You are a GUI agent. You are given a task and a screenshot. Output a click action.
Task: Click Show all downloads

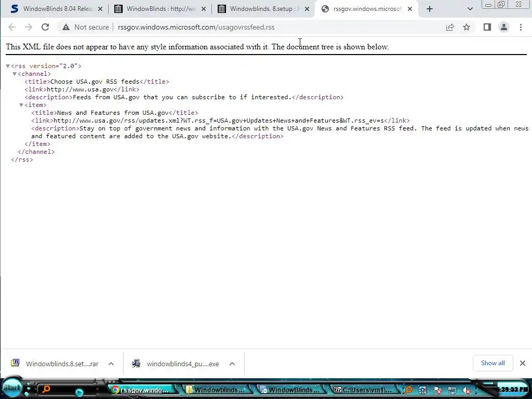pos(493,363)
